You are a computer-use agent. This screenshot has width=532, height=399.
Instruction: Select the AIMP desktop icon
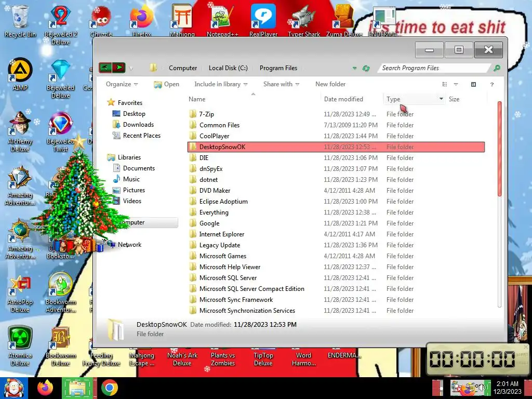coord(20,75)
